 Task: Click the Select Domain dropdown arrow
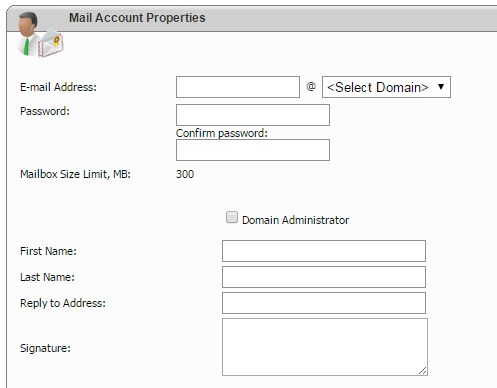coord(441,87)
